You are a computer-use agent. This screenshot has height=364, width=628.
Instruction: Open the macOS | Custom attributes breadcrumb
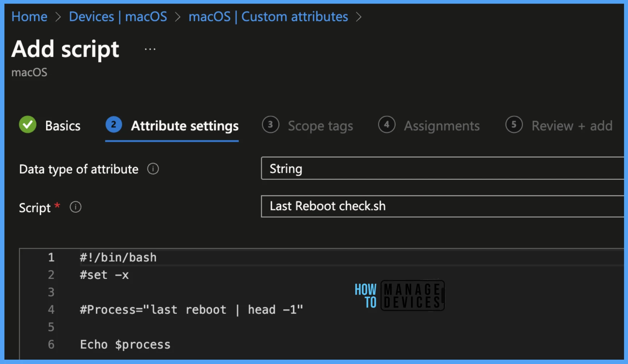(x=268, y=17)
